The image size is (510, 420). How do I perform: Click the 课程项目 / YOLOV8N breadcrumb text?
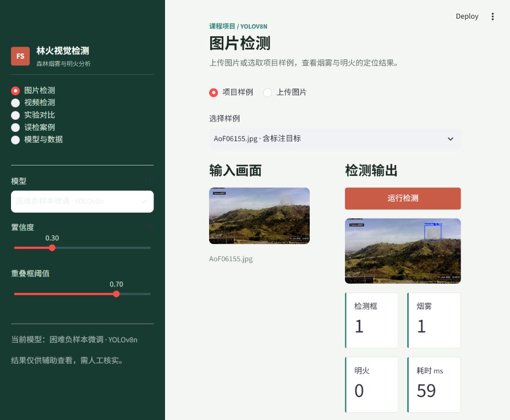point(238,26)
